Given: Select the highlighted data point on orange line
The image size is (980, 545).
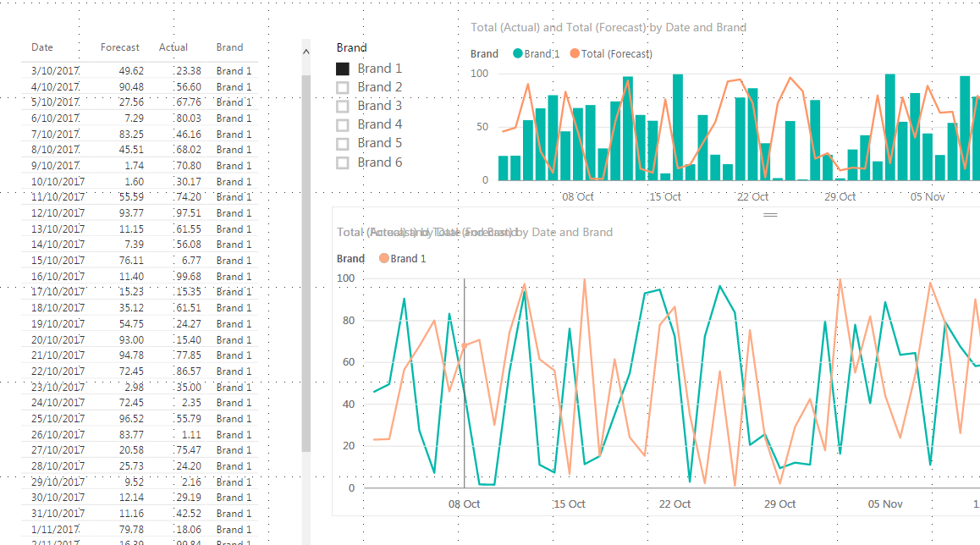Looking at the screenshot, I should pos(465,345).
